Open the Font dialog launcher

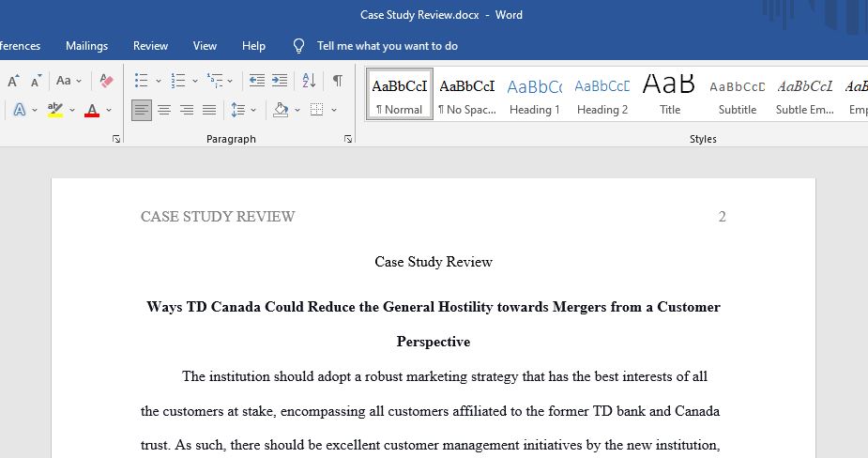[x=116, y=139]
